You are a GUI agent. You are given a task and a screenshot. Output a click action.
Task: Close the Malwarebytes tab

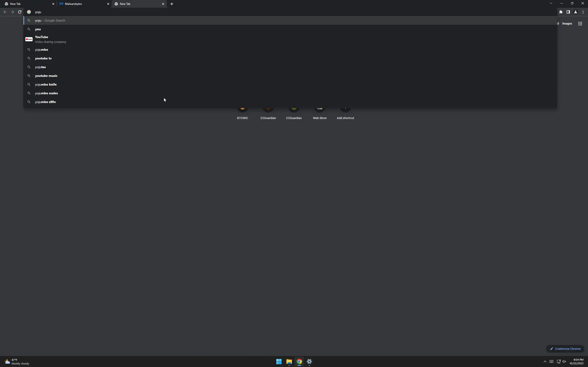point(108,4)
